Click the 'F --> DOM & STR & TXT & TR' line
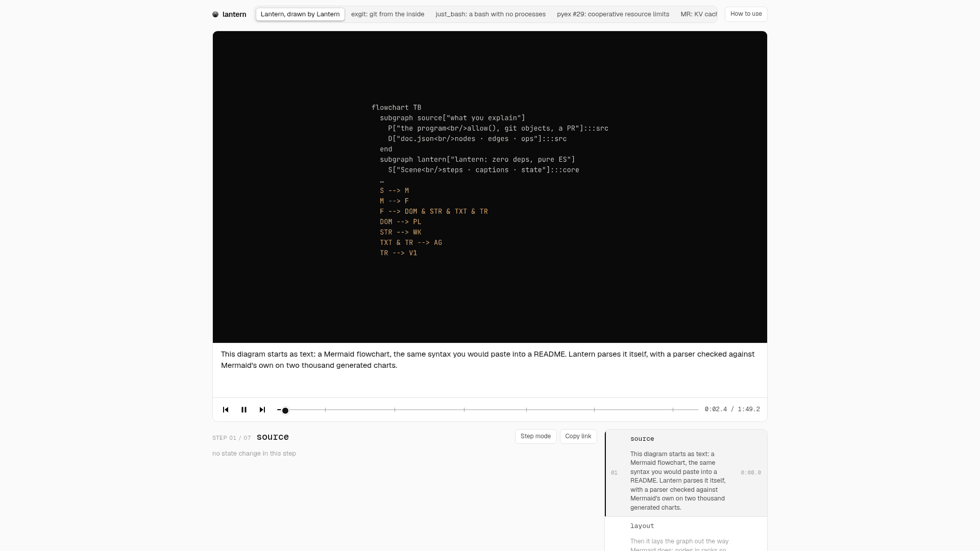 [434, 212]
